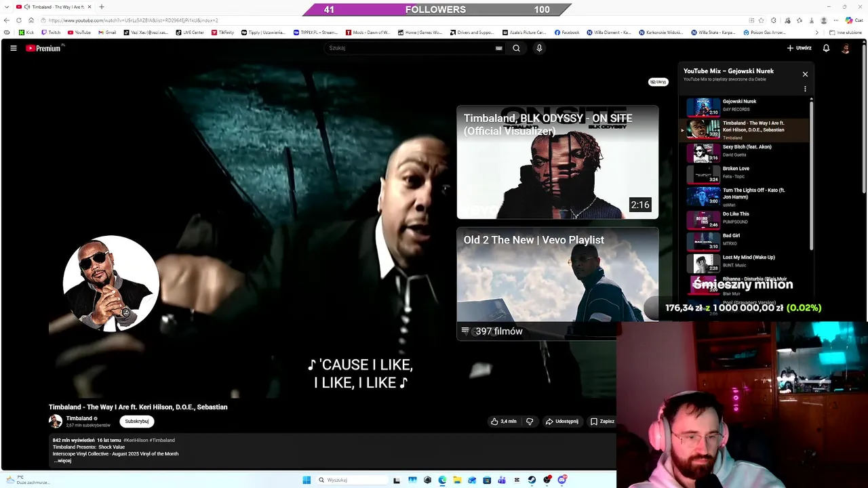Open the Kick bookmark
The width and height of the screenshot is (868, 488).
pyautogui.click(x=26, y=33)
